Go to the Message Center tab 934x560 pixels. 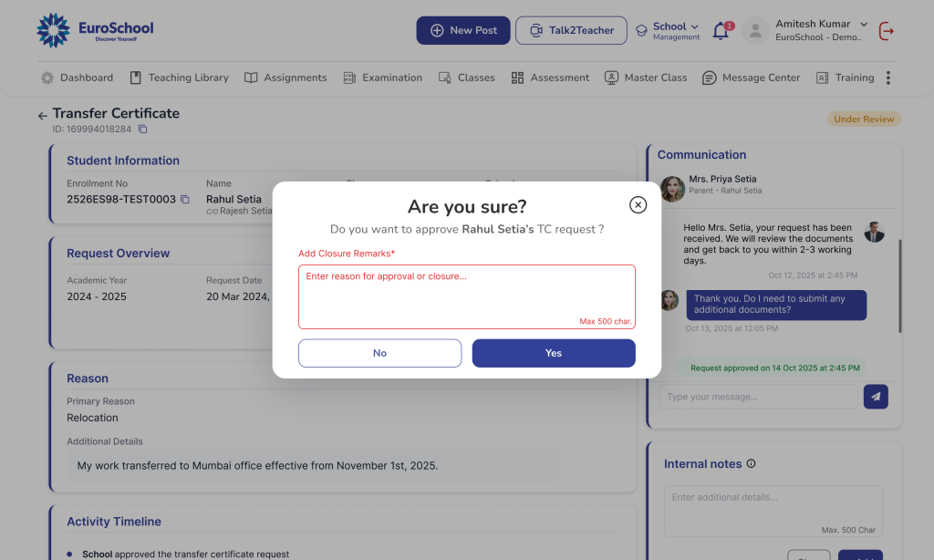pyautogui.click(x=751, y=78)
